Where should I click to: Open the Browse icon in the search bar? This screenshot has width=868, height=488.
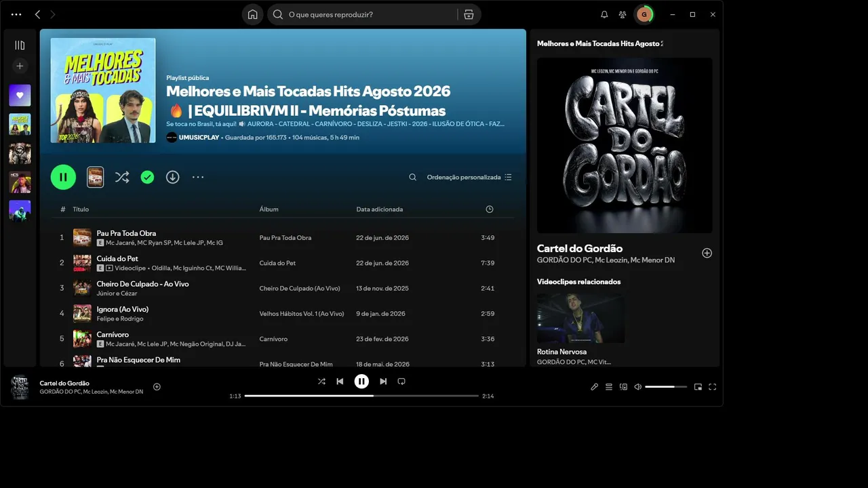coord(469,14)
